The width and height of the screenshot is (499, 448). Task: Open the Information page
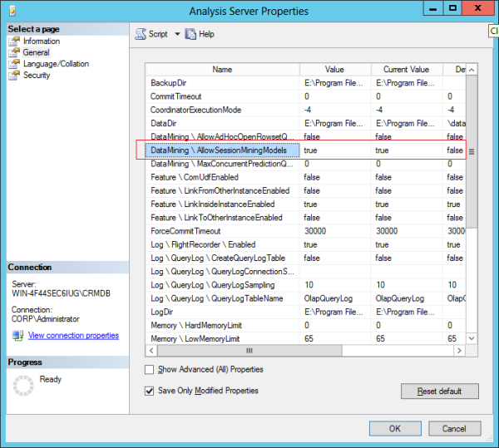(42, 41)
